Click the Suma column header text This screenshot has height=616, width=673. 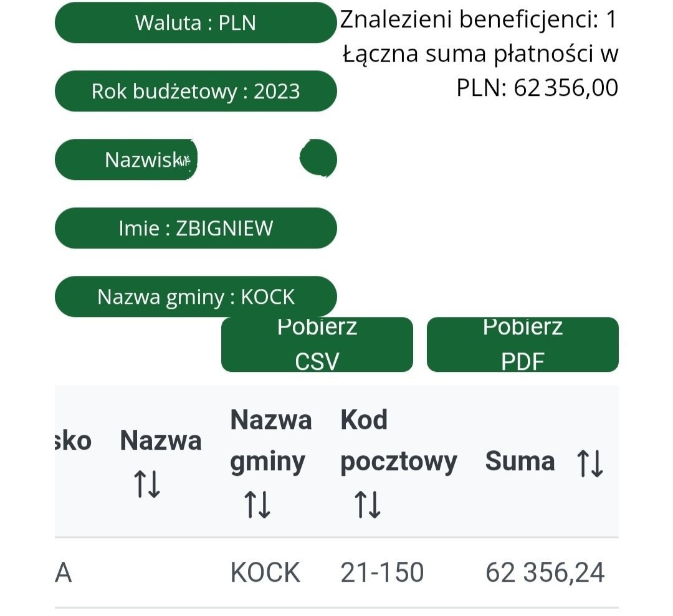pos(520,462)
